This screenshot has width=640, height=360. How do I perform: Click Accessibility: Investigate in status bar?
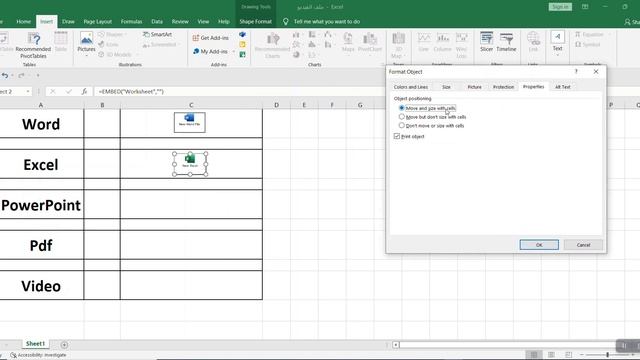38,355
